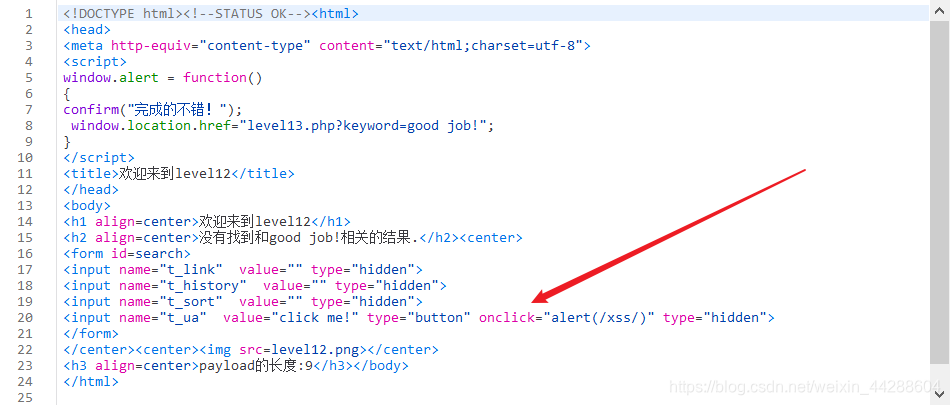Viewport: 950px width, 405px height.
Task: Click the vertical scrollbar thumb
Action: [x=939, y=193]
